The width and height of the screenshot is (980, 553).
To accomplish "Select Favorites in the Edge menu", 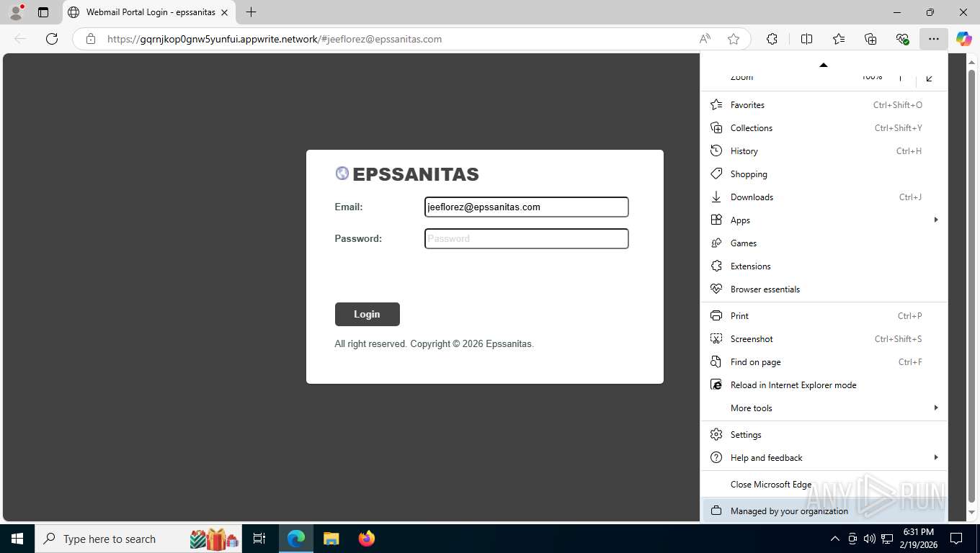I will click(x=824, y=105).
